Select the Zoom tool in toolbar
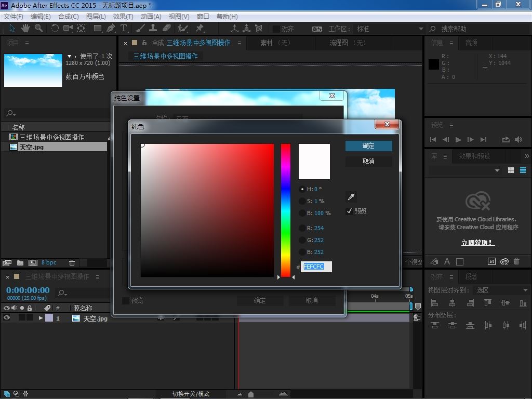 pyautogui.click(x=39, y=29)
